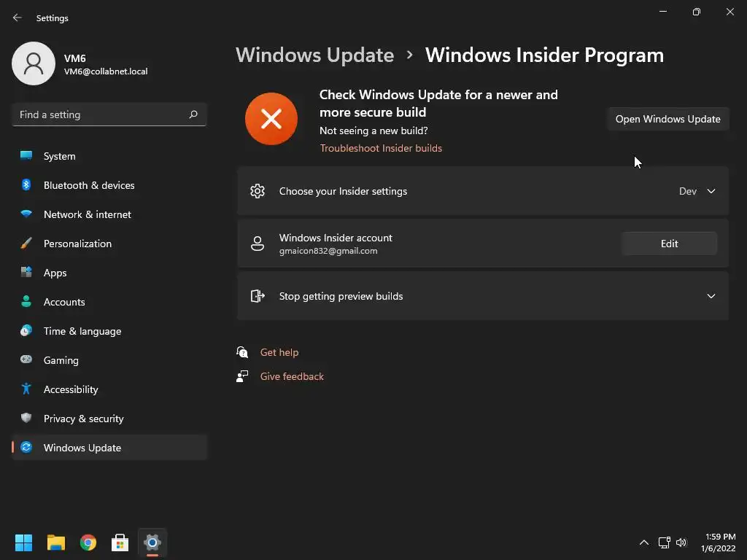
Task: Click the Give feedback person icon
Action: [242, 376]
